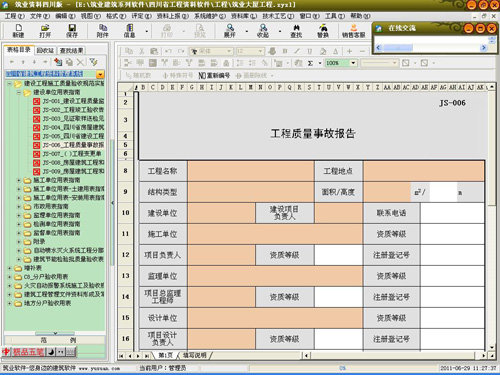This screenshot has height=375, width=500.
Task: Switch to the 回收站 tab
Action: tap(45, 50)
